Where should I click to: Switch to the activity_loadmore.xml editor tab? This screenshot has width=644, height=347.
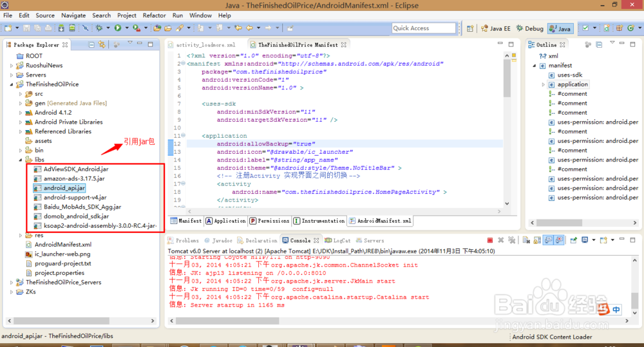201,45
